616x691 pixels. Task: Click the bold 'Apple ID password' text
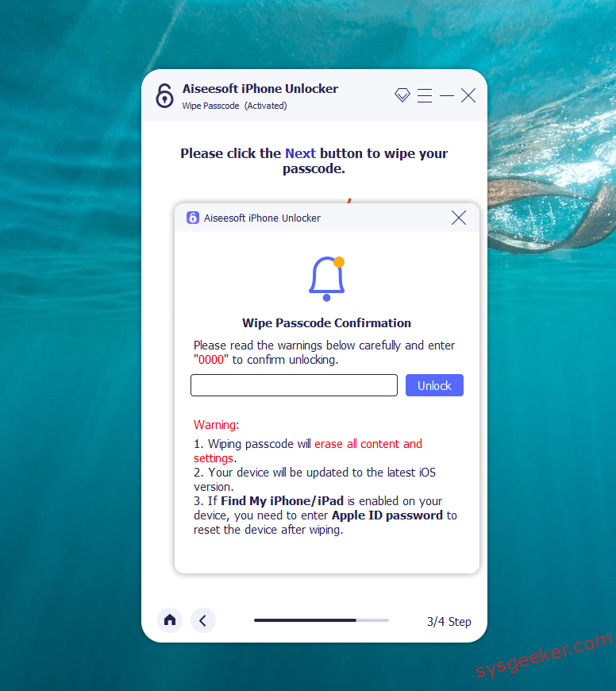click(x=387, y=515)
